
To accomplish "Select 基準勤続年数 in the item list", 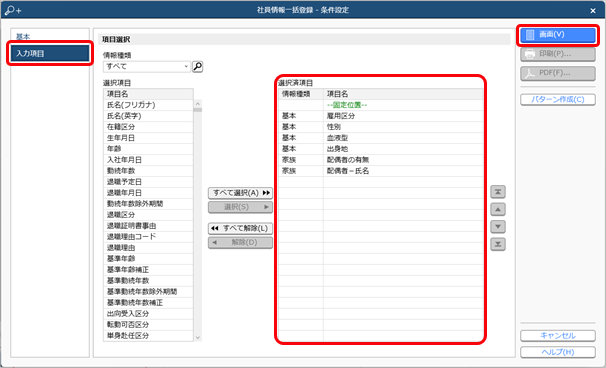I will click(x=148, y=281).
